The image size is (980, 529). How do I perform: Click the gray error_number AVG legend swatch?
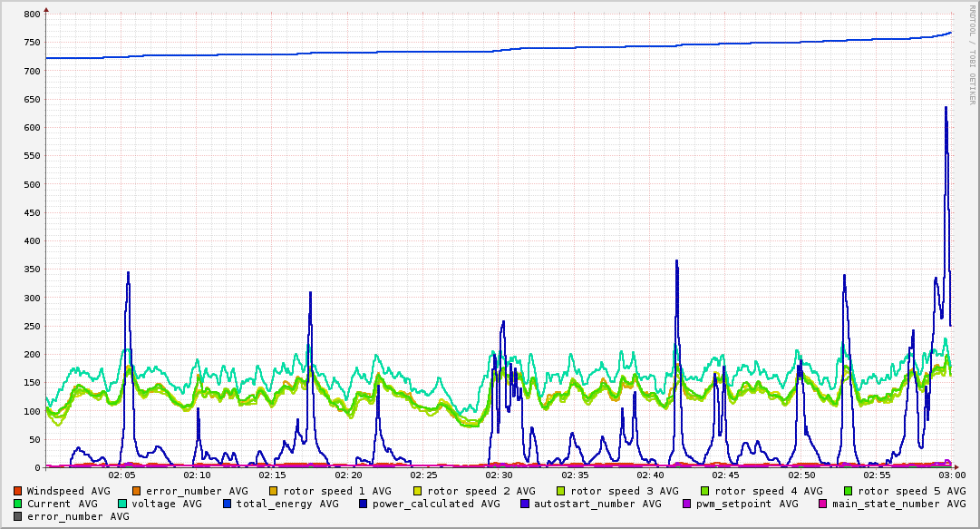17,516
